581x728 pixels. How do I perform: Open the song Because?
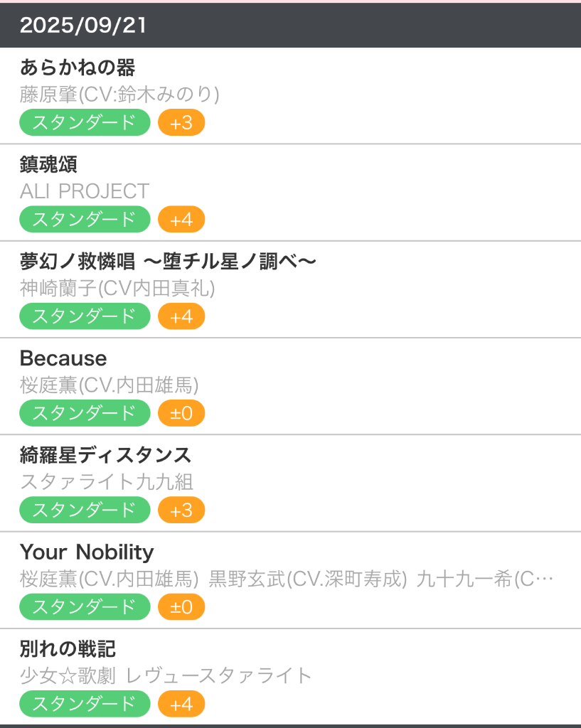[63, 358]
